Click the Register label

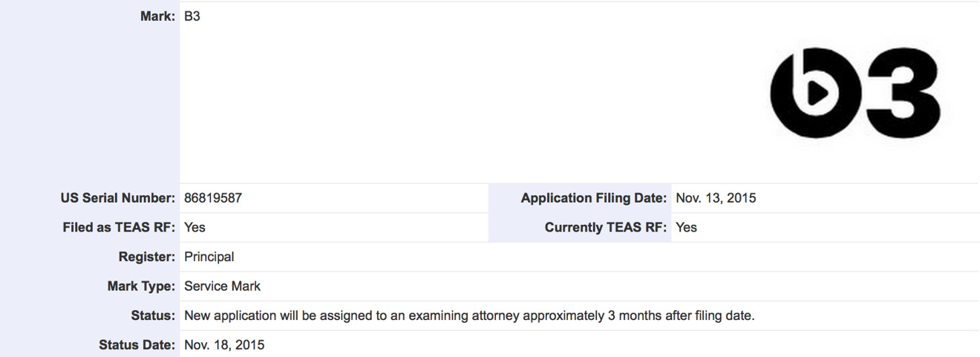tap(148, 257)
